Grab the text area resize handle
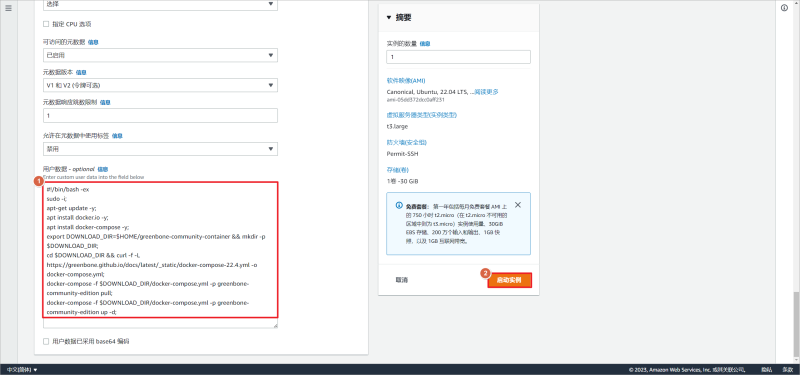Image resolution: width=800 pixels, height=375 pixels. (x=276, y=325)
